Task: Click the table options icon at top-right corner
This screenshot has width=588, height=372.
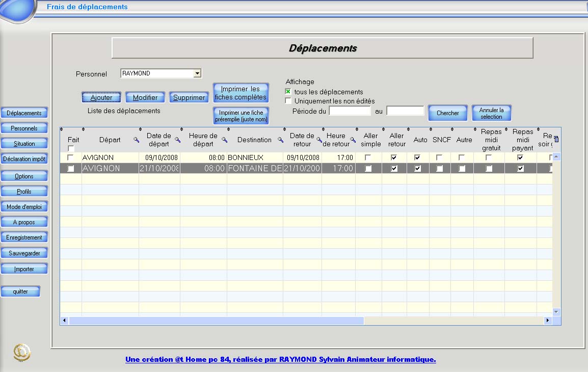Action: click(x=556, y=139)
